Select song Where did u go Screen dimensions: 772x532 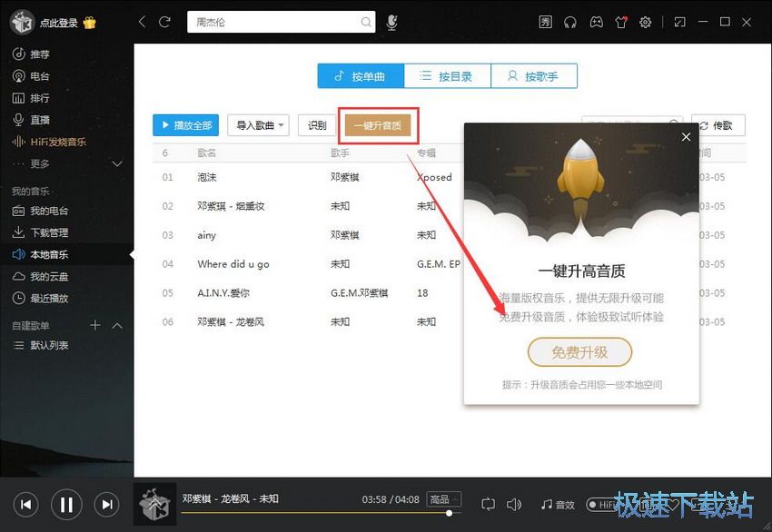coord(233,264)
